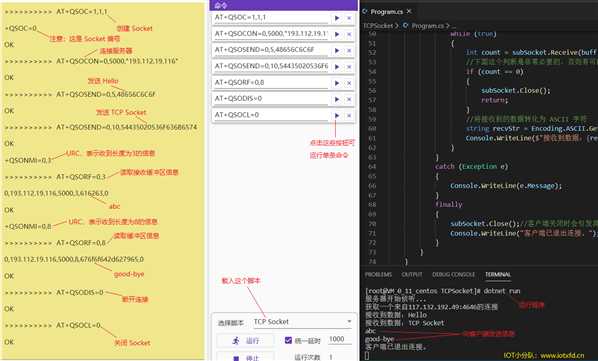Select the Program.cs editor tab
The image size is (598, 361).
click(x=387, y=12)
